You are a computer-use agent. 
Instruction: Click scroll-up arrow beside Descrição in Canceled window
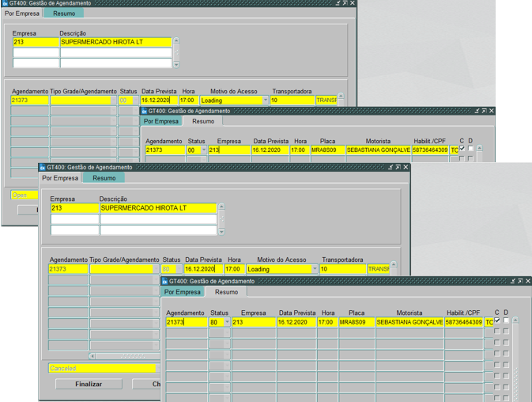coord(221,207)
